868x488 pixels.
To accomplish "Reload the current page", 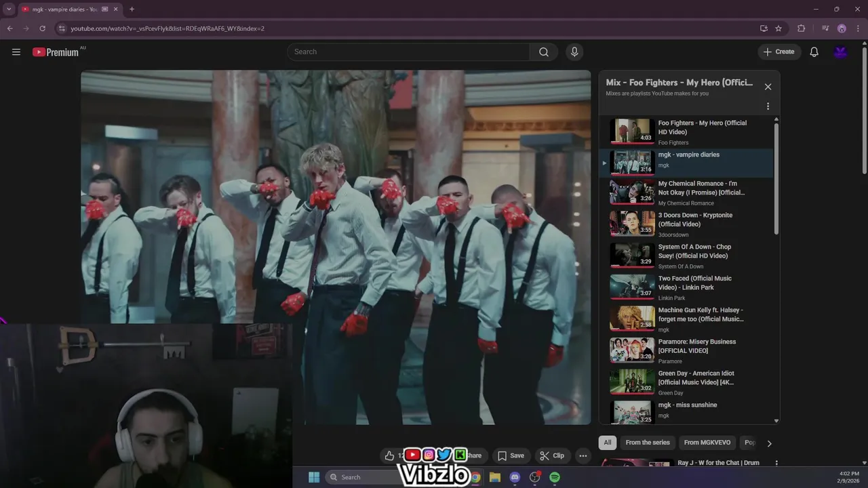I will 42,28.
